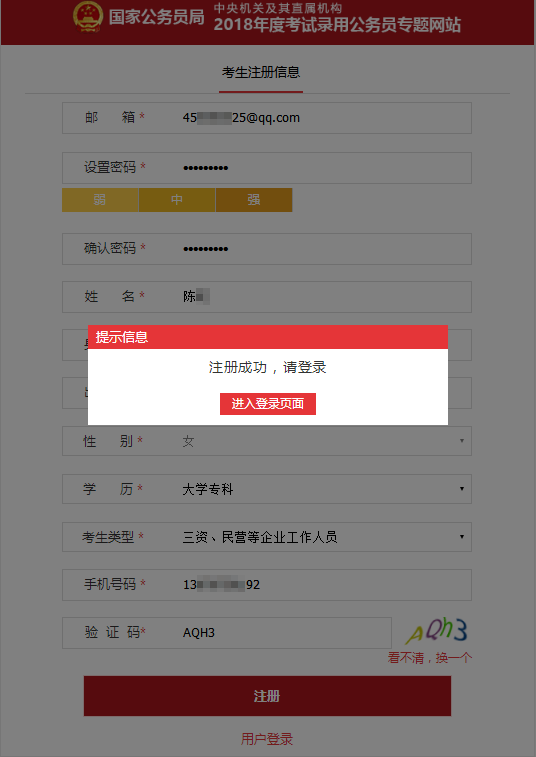Click the 强 password strength indicator
The height and width of the screenshot is (757, 536).
point(254,200)
